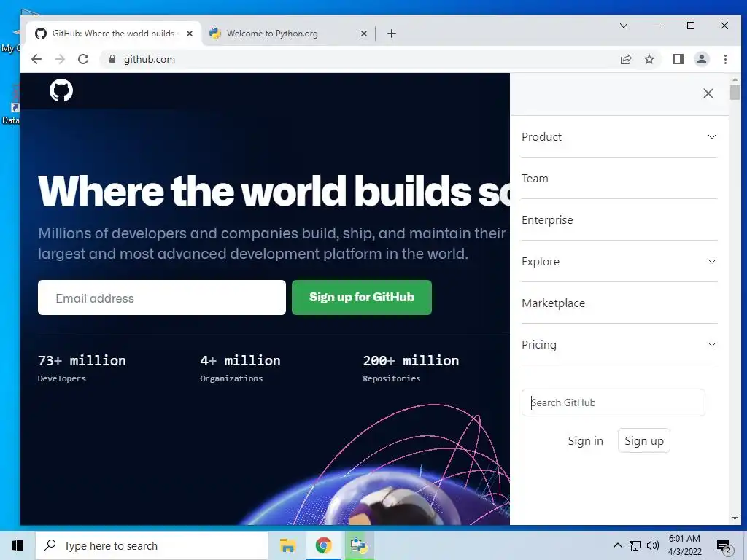This screenshot has width=747, height=560.
Task: Maximize the Chrome window
Action: [691, 26]
